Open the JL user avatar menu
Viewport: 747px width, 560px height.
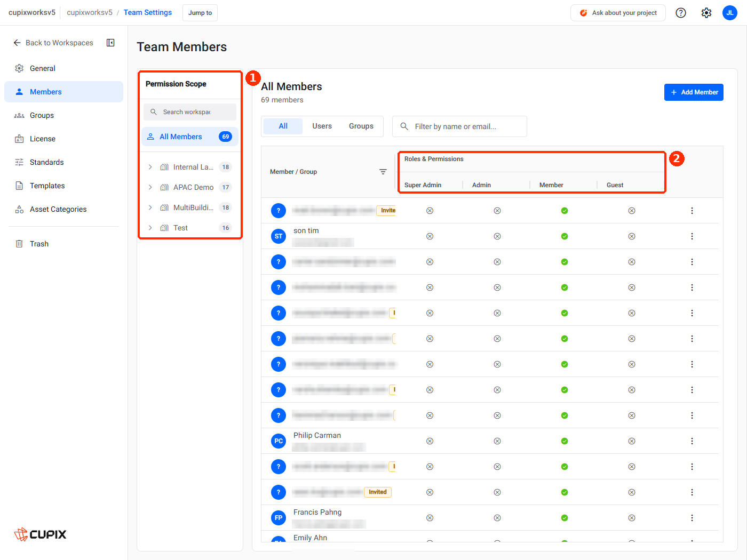coord(730,13)
